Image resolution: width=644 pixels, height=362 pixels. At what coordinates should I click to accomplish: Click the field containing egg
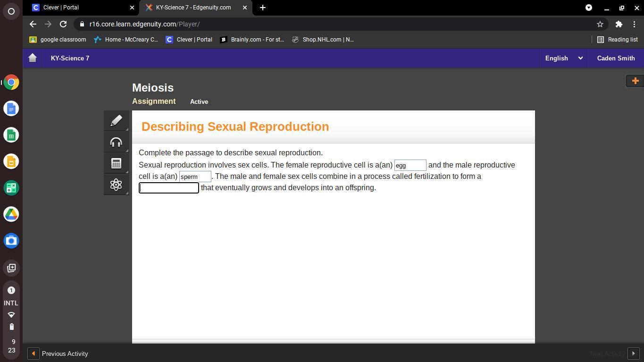coord(410,165)
